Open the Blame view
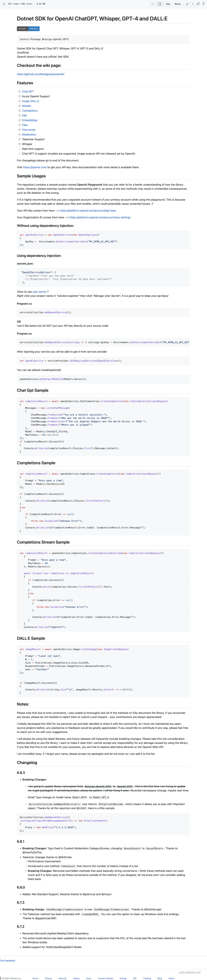207x980 pixels. coord(178,4)
